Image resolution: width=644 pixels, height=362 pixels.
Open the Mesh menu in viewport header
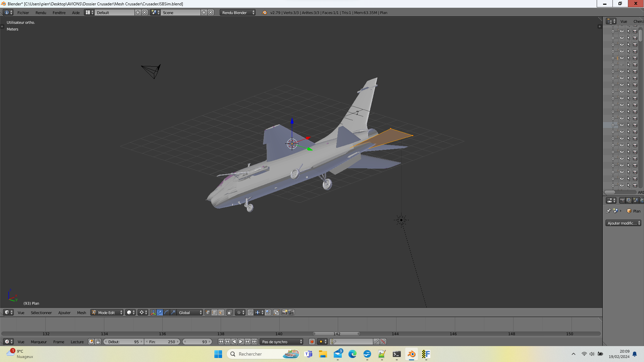click(x=82, y=312)
